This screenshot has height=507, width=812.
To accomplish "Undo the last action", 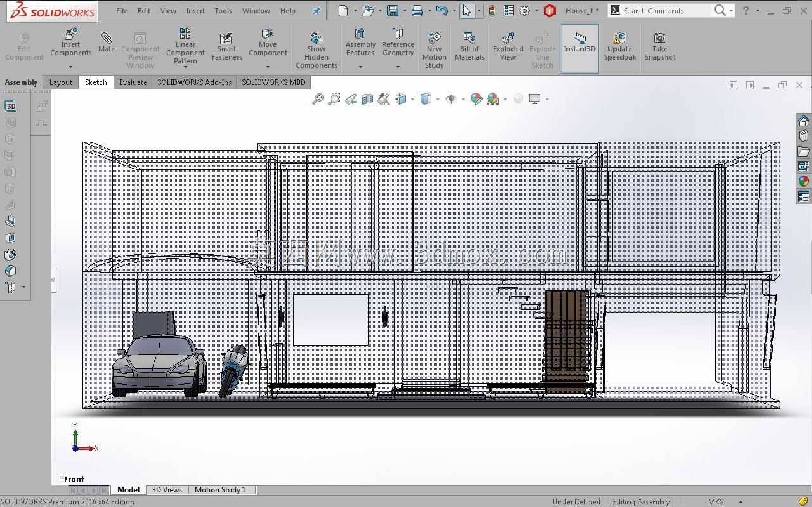I will (442, 11).
